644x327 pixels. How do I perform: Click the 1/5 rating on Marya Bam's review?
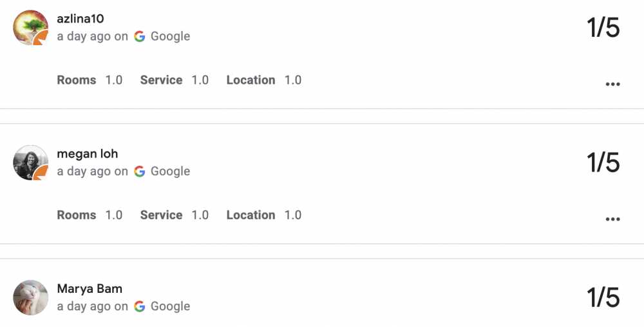click(603, 297)
